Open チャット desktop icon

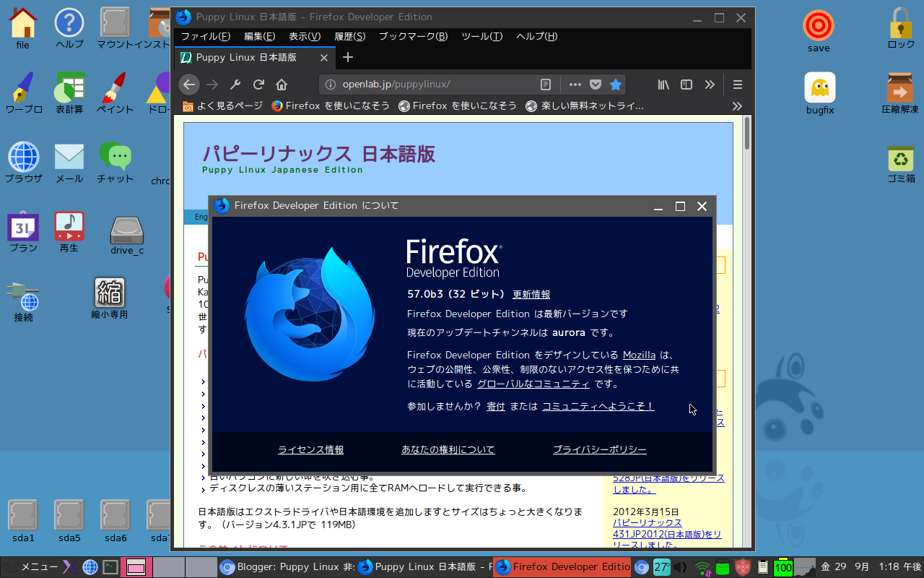click(x=115, y=163)
